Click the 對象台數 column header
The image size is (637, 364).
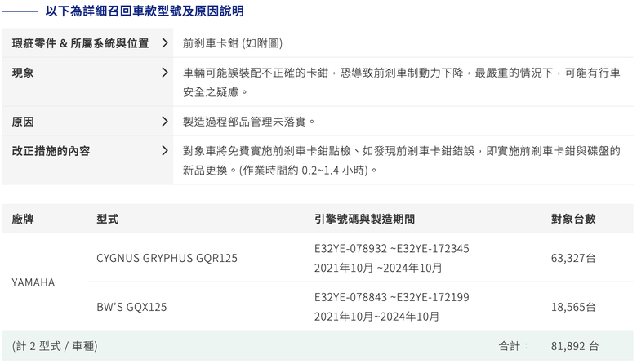tap(573, 219)
